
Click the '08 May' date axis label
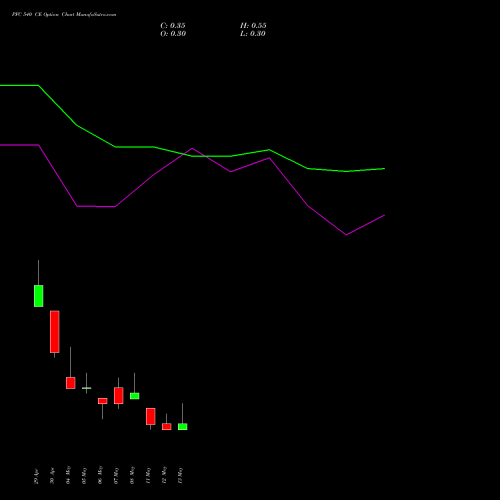pyautogui.click(x=132, y=475)
